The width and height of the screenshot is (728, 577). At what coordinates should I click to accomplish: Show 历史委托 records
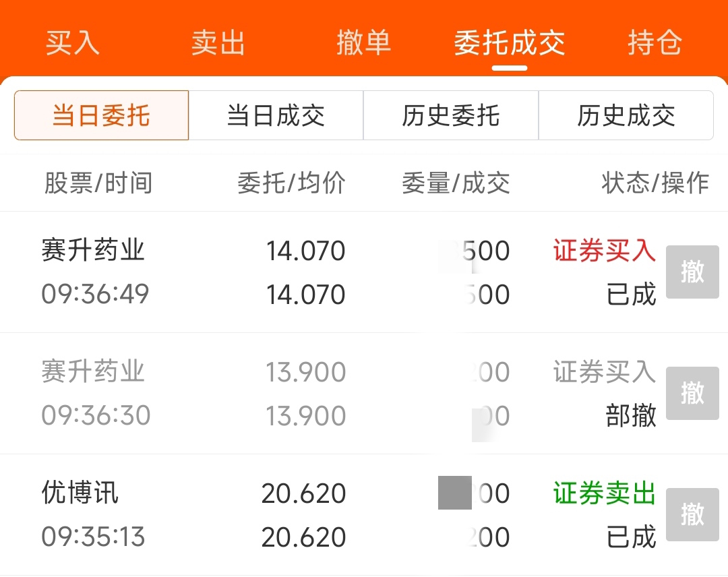(451, 115)
